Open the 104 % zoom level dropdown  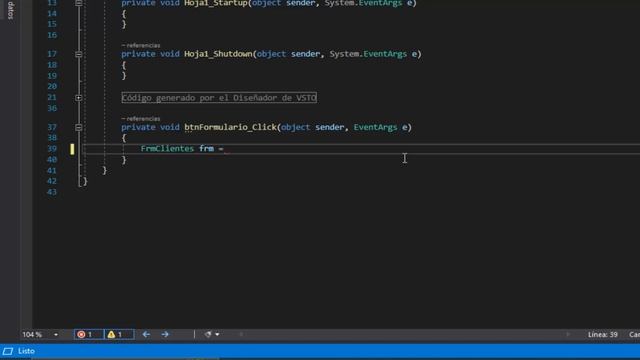56,335
